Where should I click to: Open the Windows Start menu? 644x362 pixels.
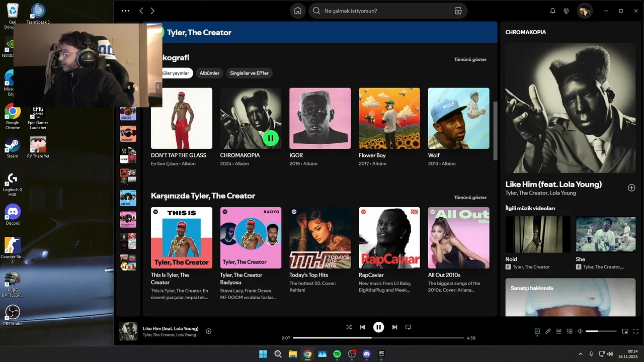[x=263, y=354]
